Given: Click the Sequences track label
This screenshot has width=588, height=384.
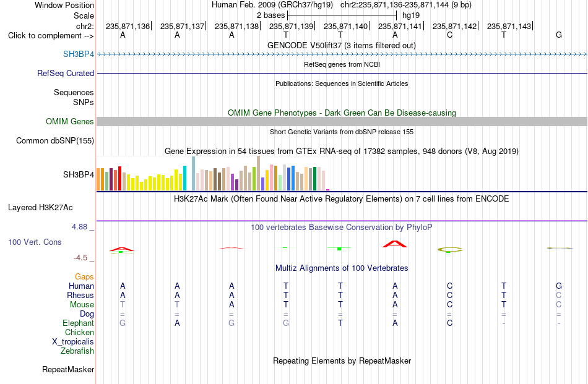Looking at the screenshot, I should pos(74,92).
